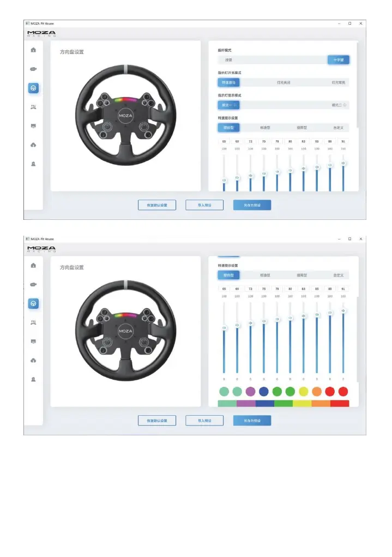This screenshot has height=557, width=392.
Task: Click MOZA Racing logo in bottom window
Action: (x=41, y=249)
